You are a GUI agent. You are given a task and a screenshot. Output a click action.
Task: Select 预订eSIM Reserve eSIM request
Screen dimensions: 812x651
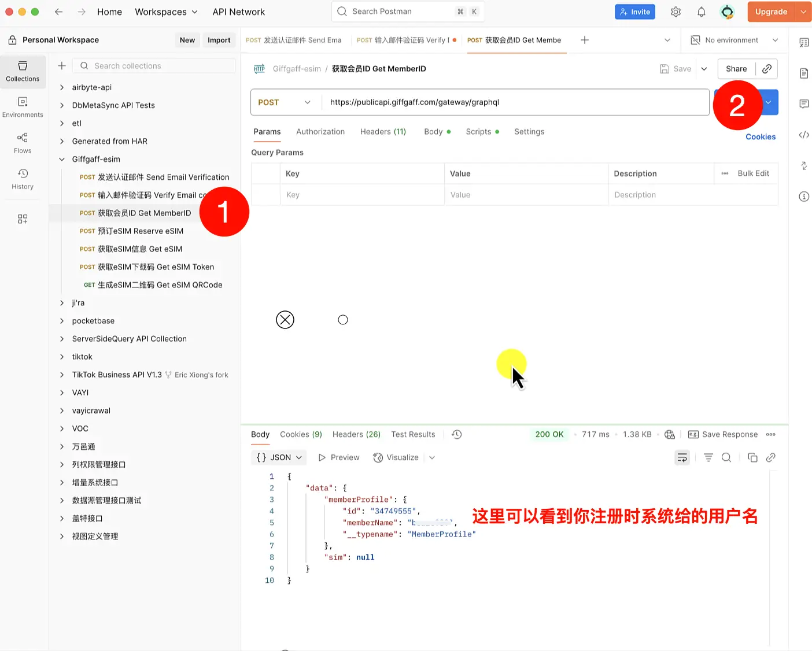tap(141, 231)
